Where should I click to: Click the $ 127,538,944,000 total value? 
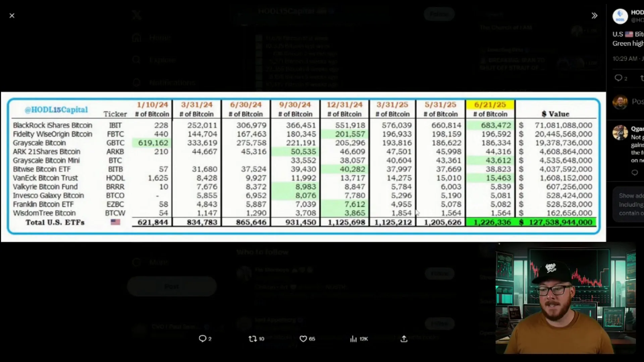tap(556, 222)
